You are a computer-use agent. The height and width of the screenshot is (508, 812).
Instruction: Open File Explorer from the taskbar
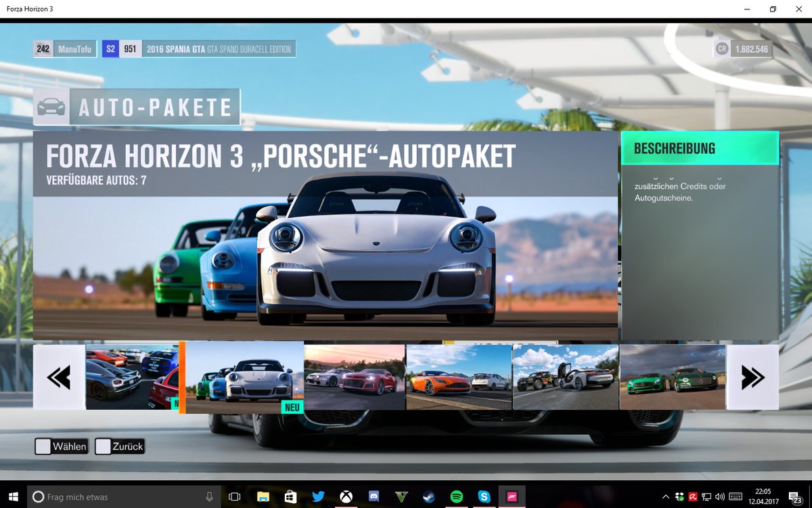pyautogui.click(x=263, y=496)
